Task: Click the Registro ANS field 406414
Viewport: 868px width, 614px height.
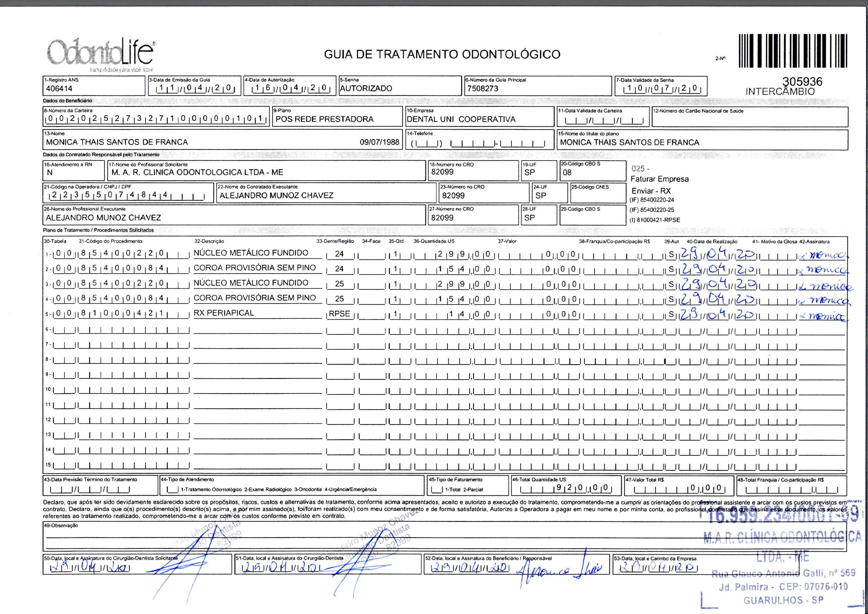Action: coord(59,89)
